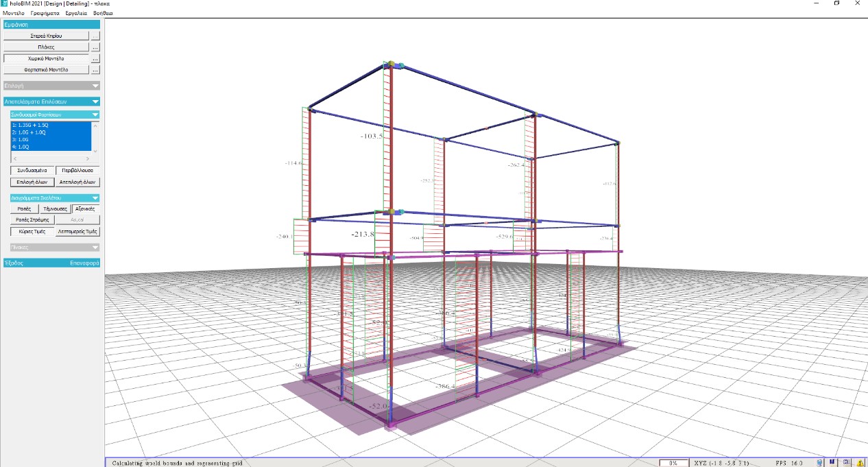Open options button next to Στερεά Κτιρίου
Image resolution: width=868 pixels, height=467 pixels.
(x=95, y=35)
